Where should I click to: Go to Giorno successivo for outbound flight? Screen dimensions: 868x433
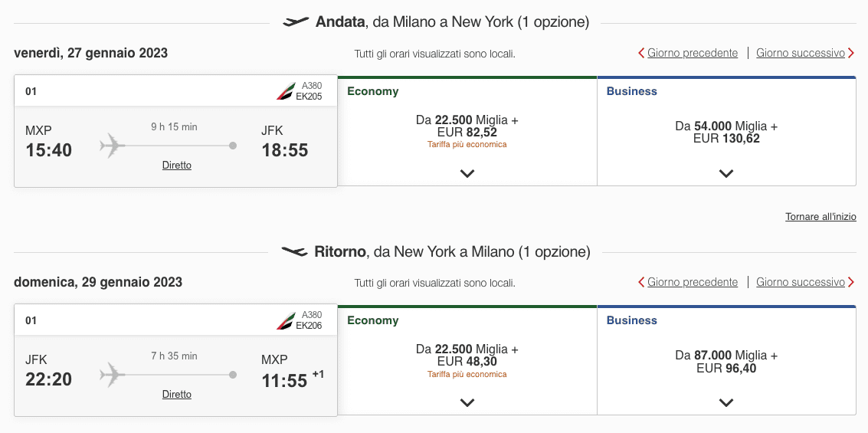801,53
